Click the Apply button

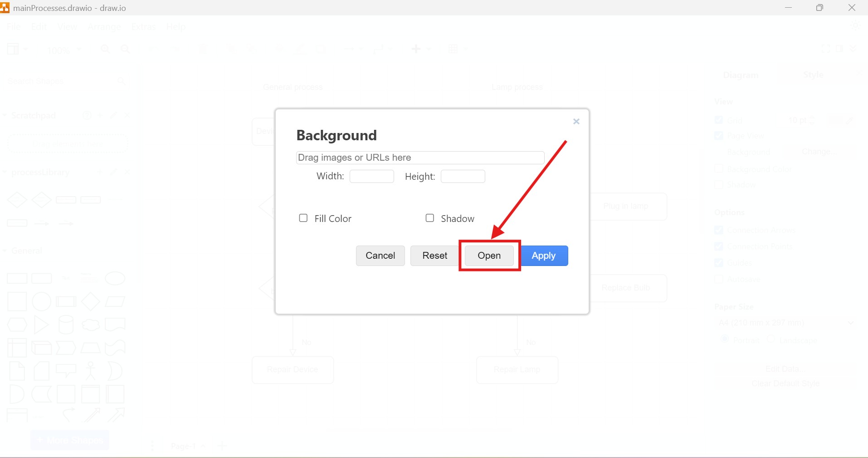coord(544,256)
